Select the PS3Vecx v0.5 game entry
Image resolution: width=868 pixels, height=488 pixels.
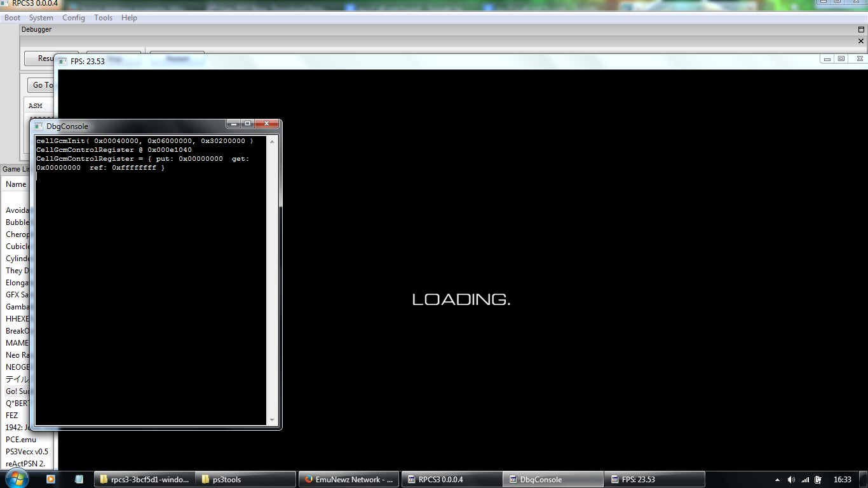[27, 452]
